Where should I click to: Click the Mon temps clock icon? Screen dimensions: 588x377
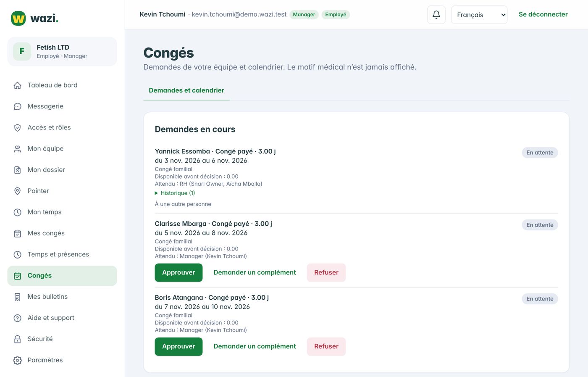[x=17, y=212]
